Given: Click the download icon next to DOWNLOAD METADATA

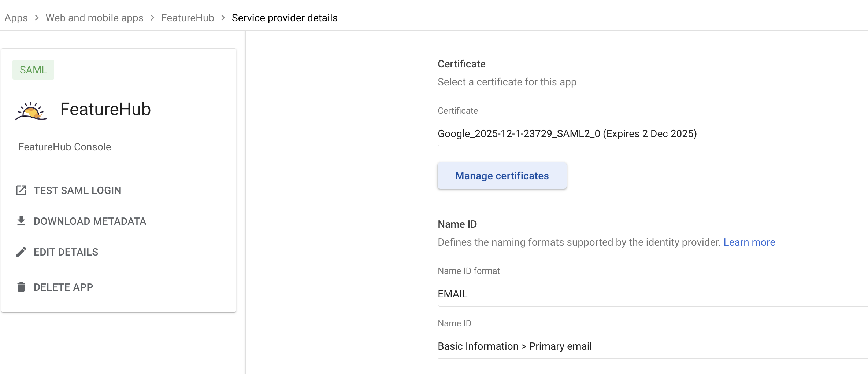Looking at the screenshot, I should (x=21, y=221).
